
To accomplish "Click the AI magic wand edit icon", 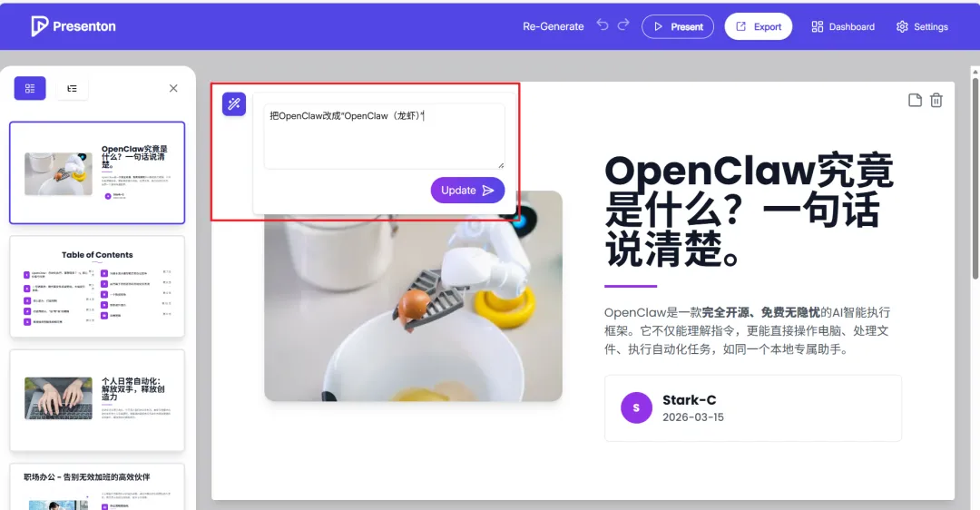I will click(234, 103).
